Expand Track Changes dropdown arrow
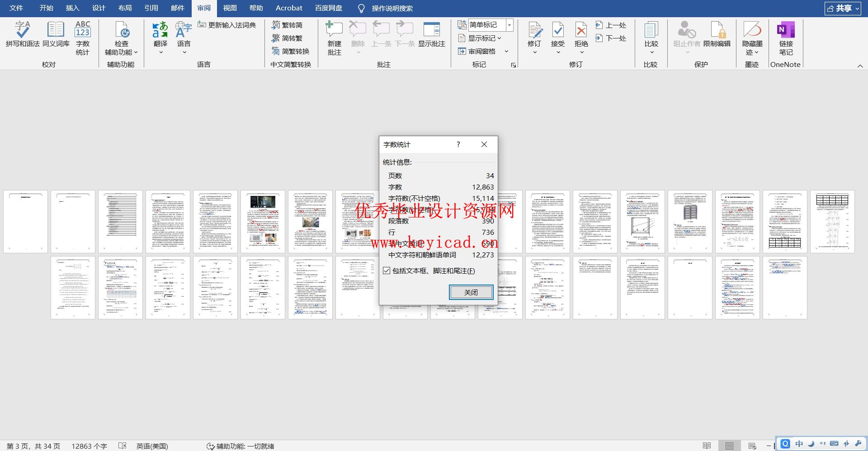 [x=535, y=52]
